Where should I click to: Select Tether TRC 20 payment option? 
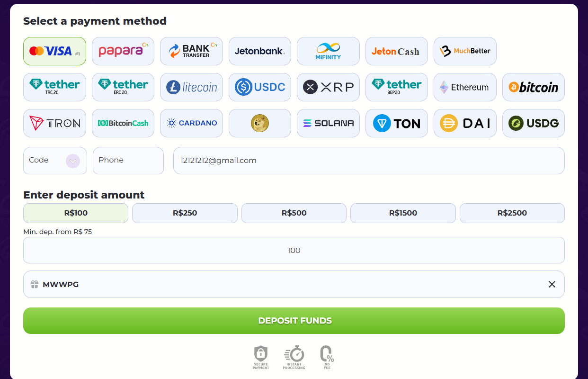54,87
